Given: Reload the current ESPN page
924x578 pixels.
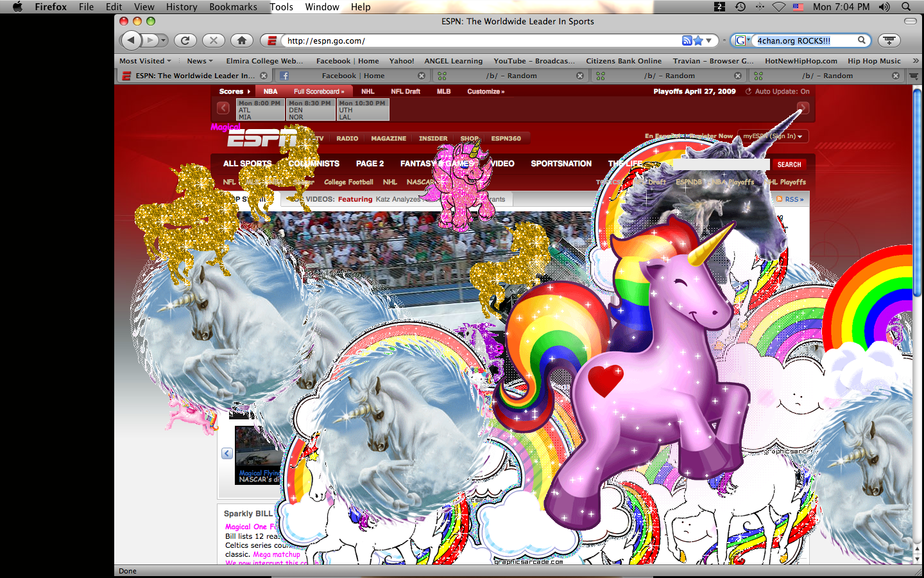Looking at the screenshot, I should pos(185,40).
